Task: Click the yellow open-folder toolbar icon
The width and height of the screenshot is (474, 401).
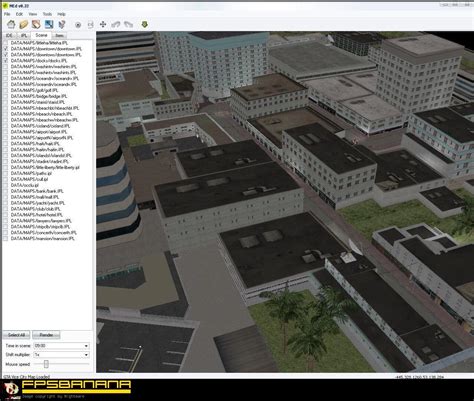Action: (24, 24)
